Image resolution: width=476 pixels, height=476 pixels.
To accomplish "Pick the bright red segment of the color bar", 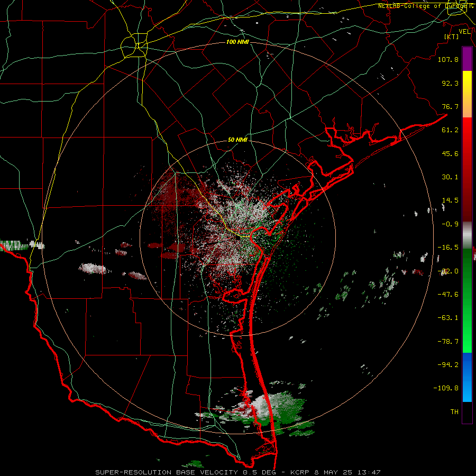I will point(467,131).
